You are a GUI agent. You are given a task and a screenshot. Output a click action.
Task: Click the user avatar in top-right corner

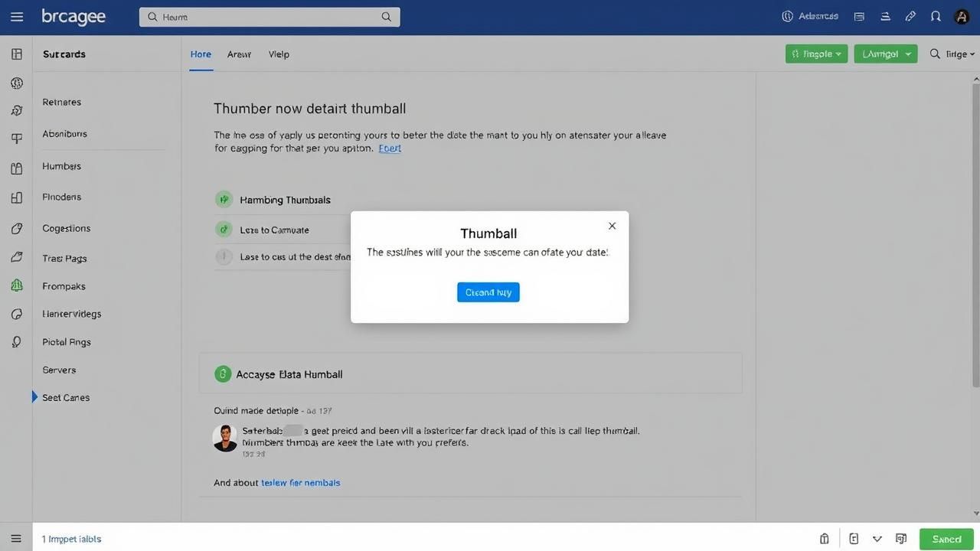click(962, 17)
